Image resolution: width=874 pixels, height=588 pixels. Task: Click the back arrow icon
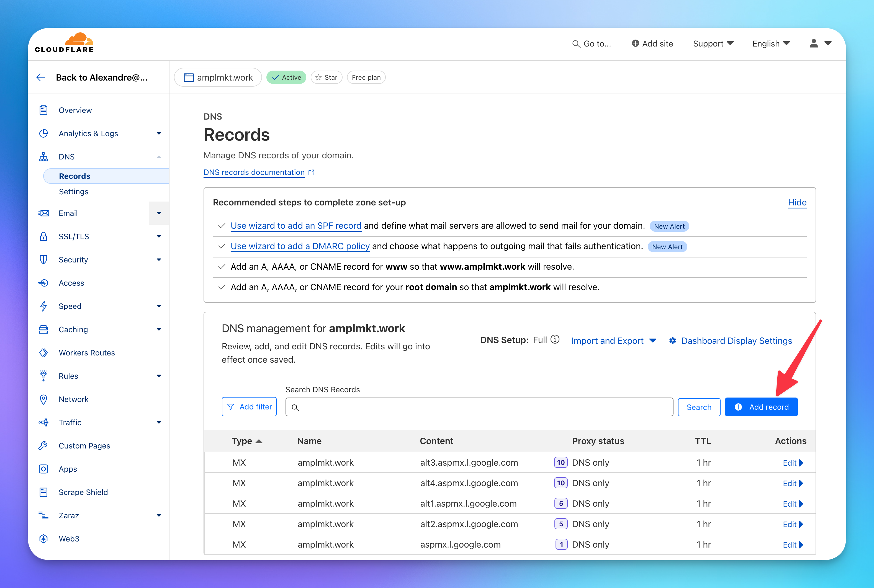coord(41,77)
